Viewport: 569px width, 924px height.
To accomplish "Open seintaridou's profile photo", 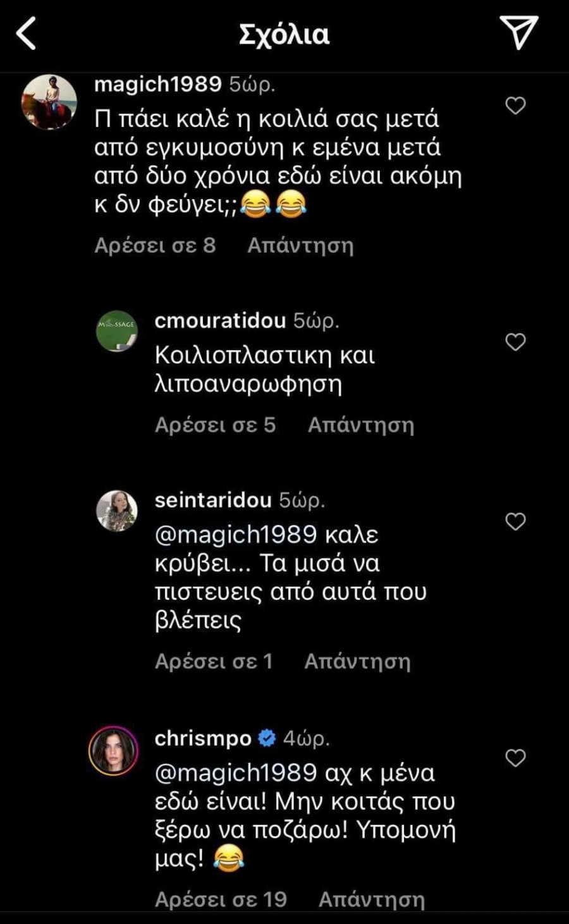I will click(x=116, y=511).
